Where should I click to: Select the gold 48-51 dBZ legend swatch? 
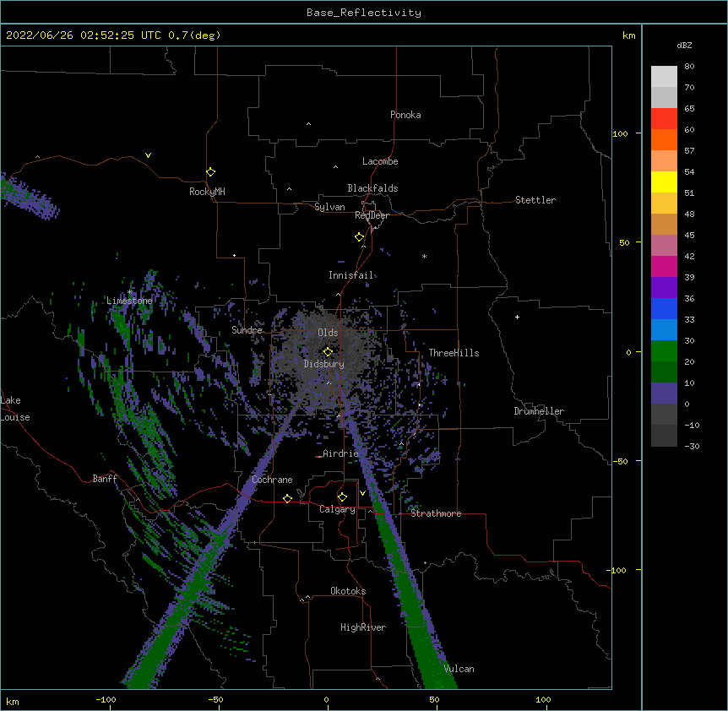coord(664,204)
